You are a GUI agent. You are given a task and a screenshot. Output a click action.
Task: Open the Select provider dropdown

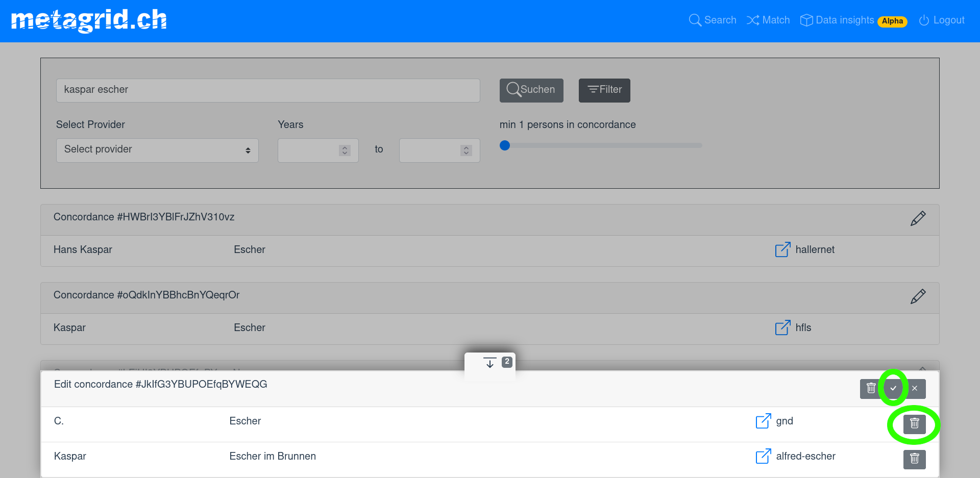pyautogui.click(x=157, y=150)
